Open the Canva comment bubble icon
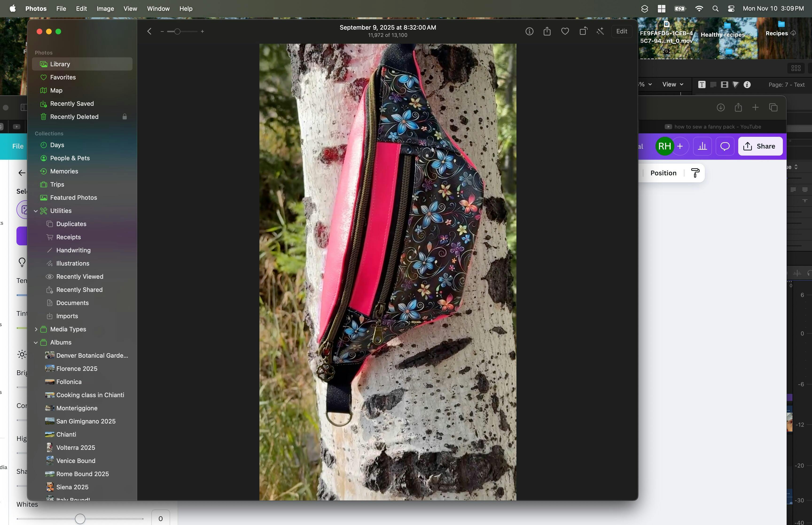 725,146
